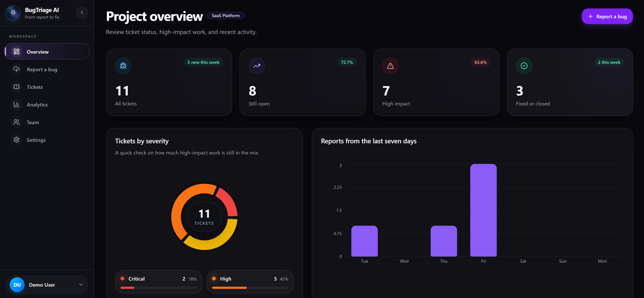Click the BugTriage AI logo icon
Viewport: 644px width, 298px height.
click(13, 13)
